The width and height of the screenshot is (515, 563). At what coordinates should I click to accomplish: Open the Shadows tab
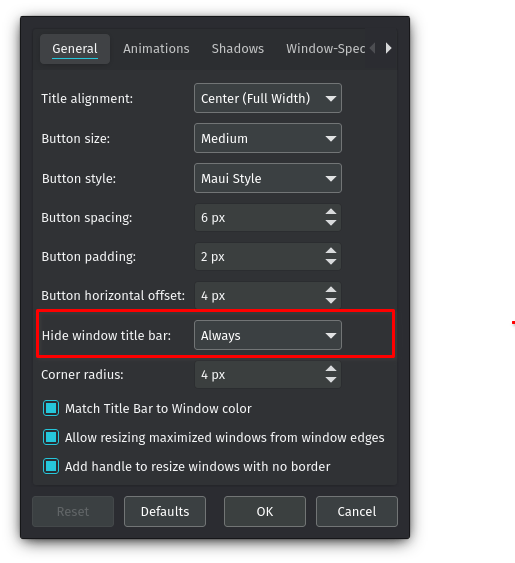point(238,48)
